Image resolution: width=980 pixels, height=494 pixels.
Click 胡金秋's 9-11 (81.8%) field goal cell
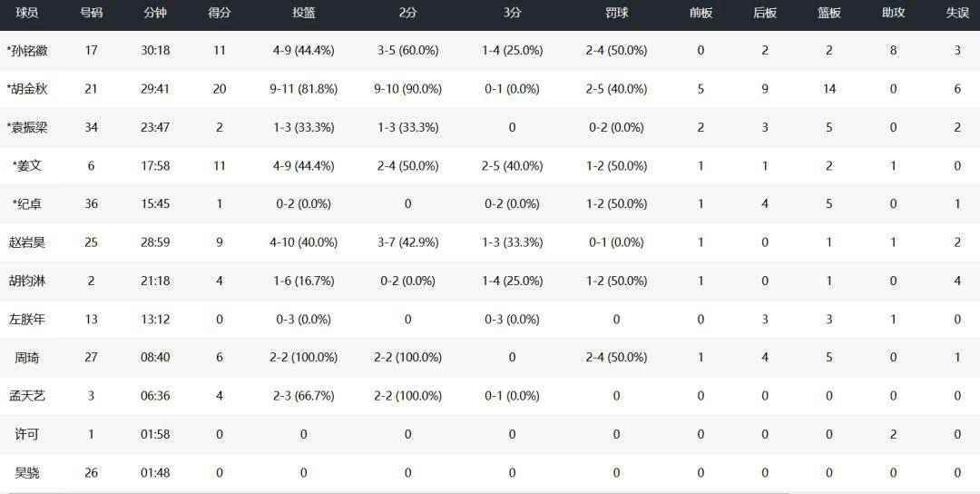click(x=304, y=89)
